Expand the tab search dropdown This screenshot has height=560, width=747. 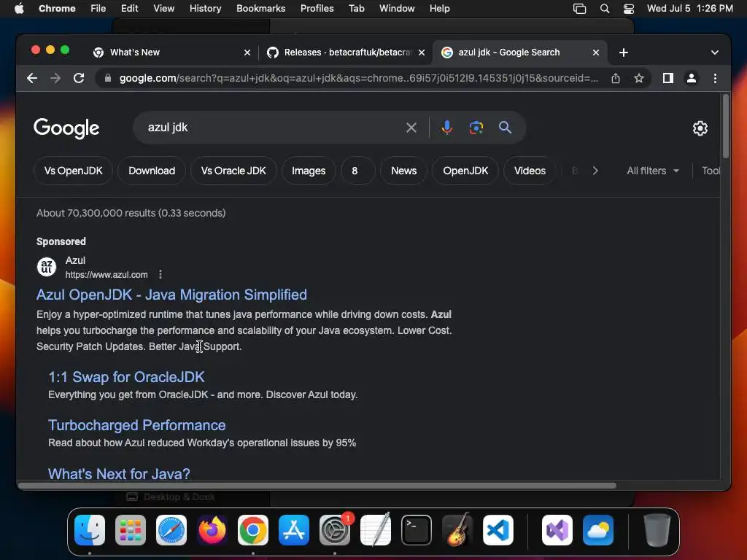(x=715, y=52)
